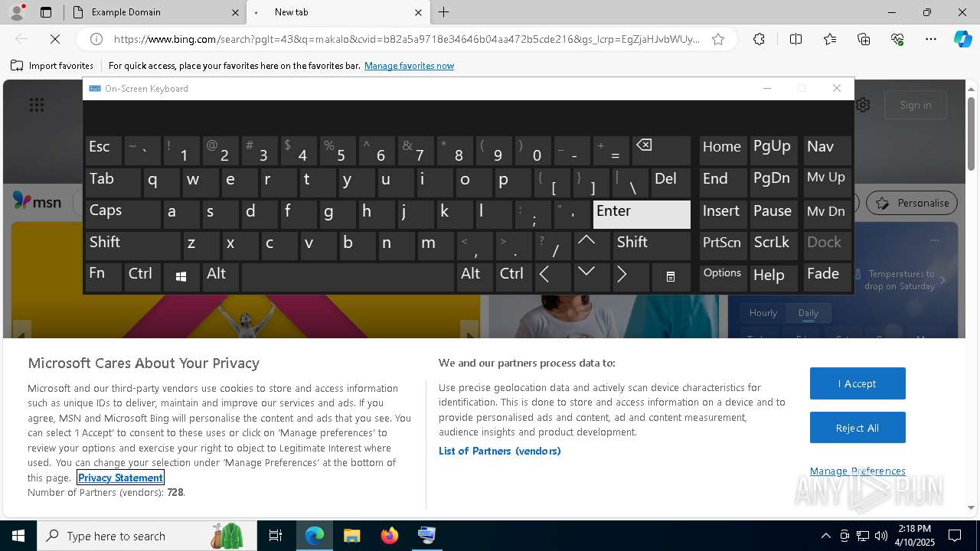Click Reject All privacy button
980x551 pixels.
pos(857,428)
